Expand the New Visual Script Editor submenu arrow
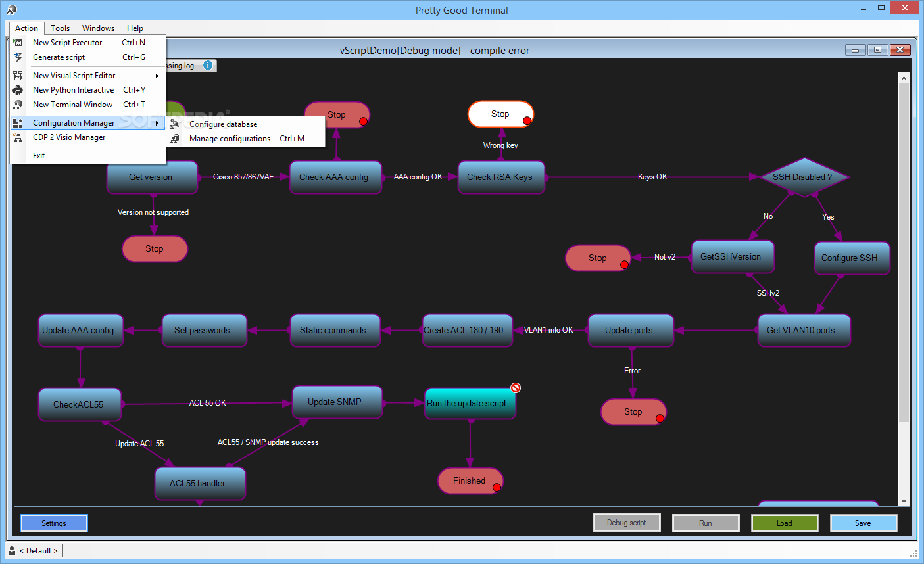 [157, 76]
